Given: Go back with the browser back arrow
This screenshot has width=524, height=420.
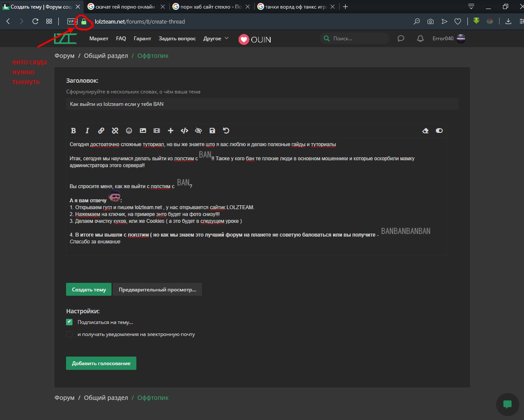Looking at the screenshot, I should [x=8, y=21].
